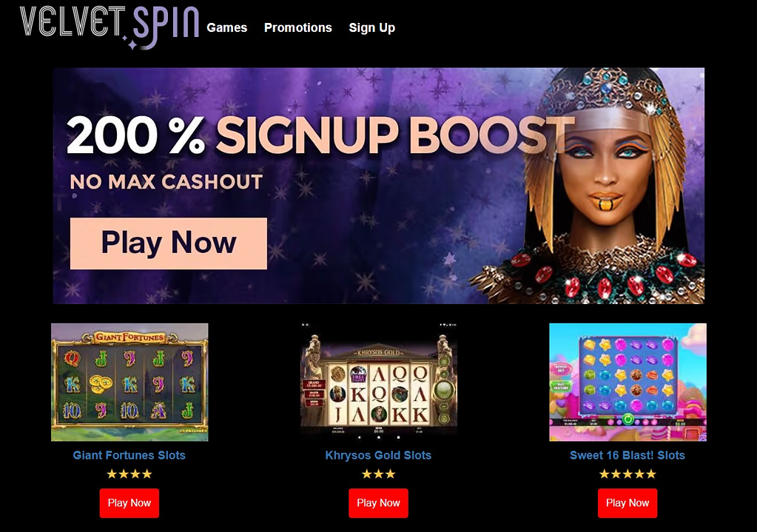This screenshot has height=532, width=757.
Task: Click the banner's large Play Now button
Action: point(169,243)
